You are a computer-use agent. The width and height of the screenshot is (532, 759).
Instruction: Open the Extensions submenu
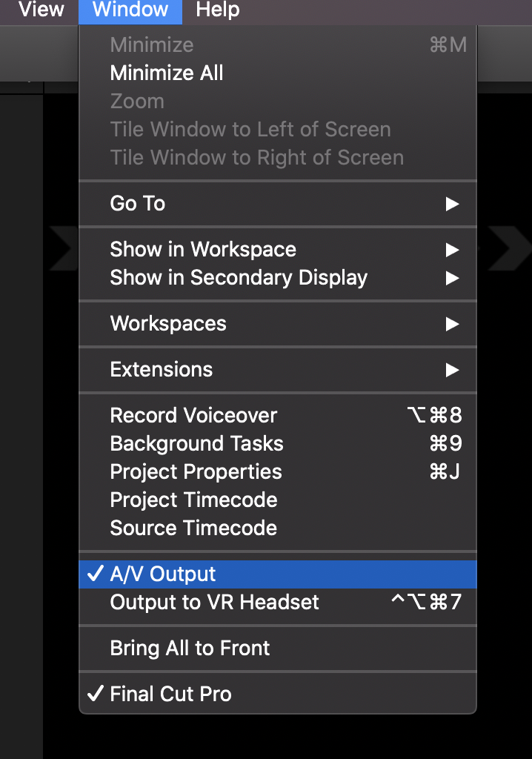pos(162,369)
